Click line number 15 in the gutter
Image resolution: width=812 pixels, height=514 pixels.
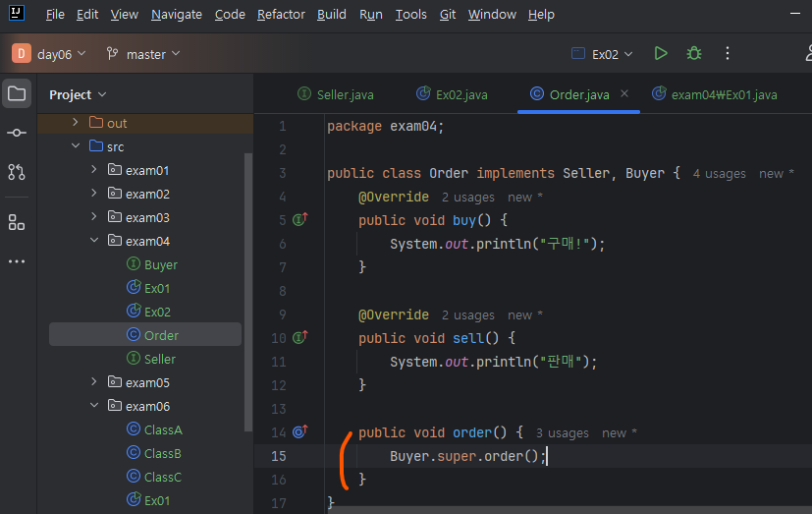(279, 456)
